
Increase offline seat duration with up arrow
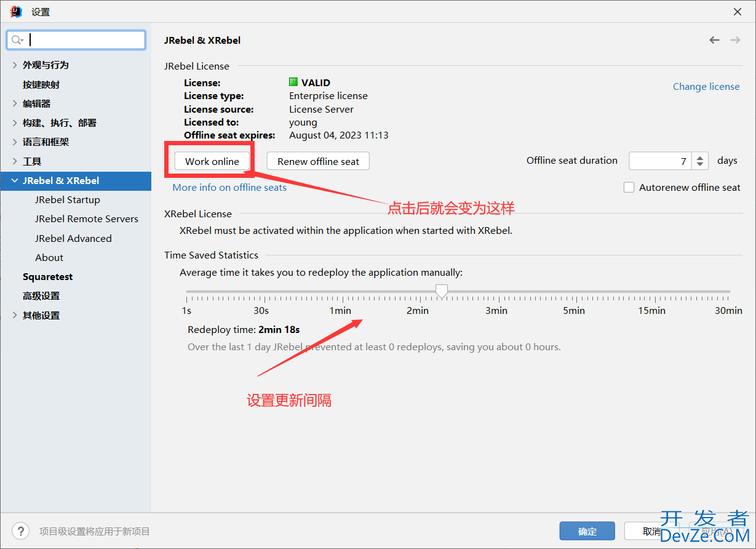pyautogui.click(x=700, y=157)
